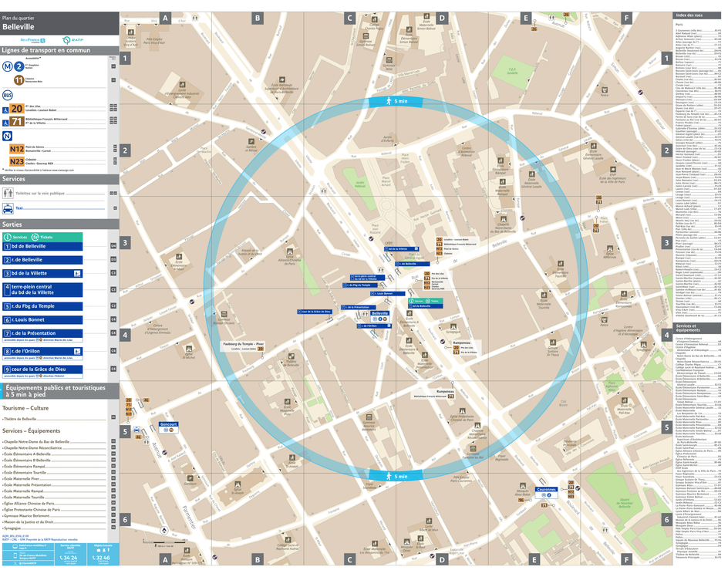Screen dimensions: 728x577
Task: Click the wheelchair accessibility icon beside bus 20
Action: (5, 110)
